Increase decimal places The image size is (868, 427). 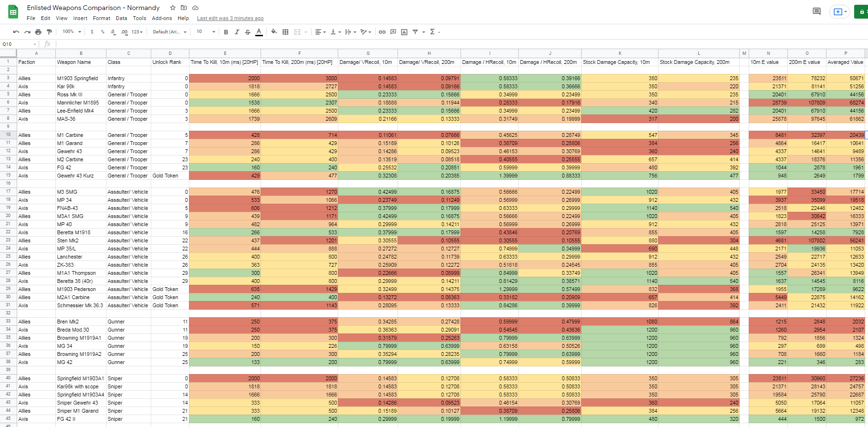tap(124, 32)
